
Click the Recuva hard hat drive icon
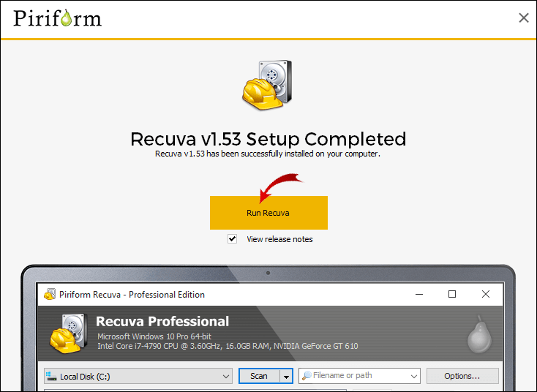(x=268, y=85)
